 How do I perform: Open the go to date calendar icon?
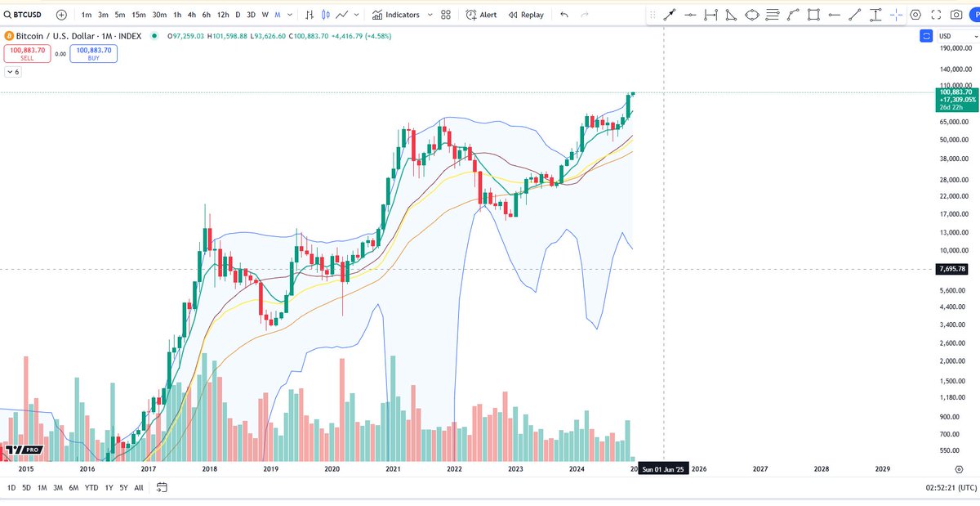click(162, 487)
